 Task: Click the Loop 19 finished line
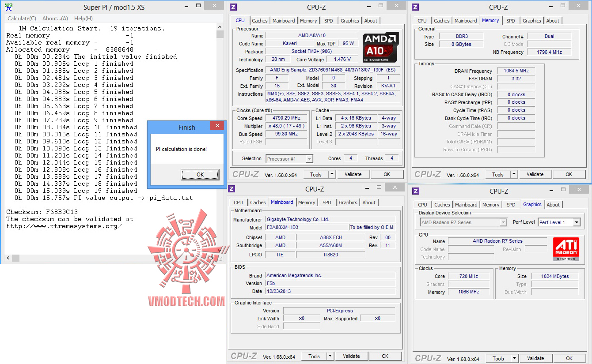(76, 191)
